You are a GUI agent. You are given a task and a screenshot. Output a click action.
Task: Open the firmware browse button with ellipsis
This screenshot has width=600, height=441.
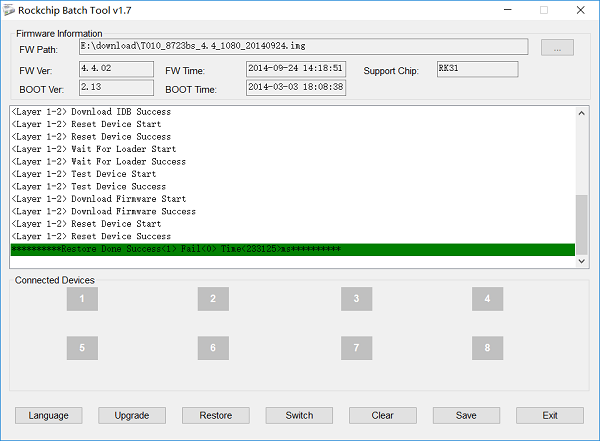(x=557, y=47)
